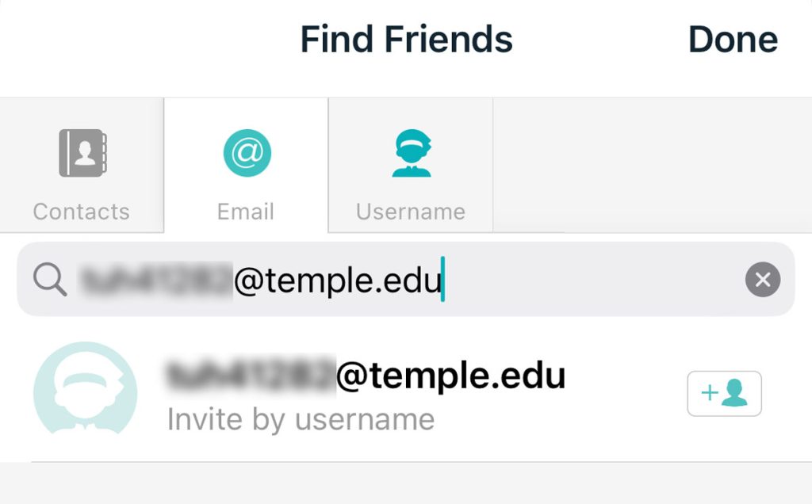
Task: Click the 'Invite by username' subtitle
Action: pyautogui.click(x=301, y=419)
